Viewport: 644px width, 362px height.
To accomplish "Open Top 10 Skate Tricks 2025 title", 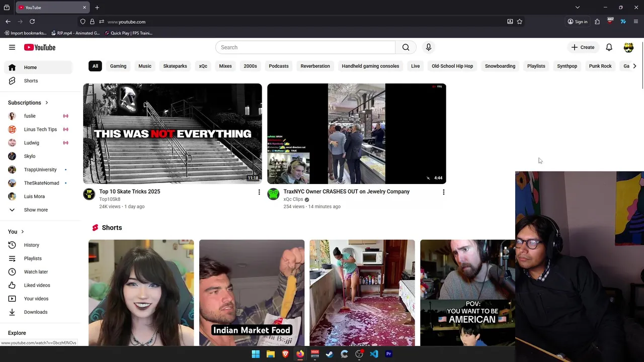I will (x=129, y=192).
